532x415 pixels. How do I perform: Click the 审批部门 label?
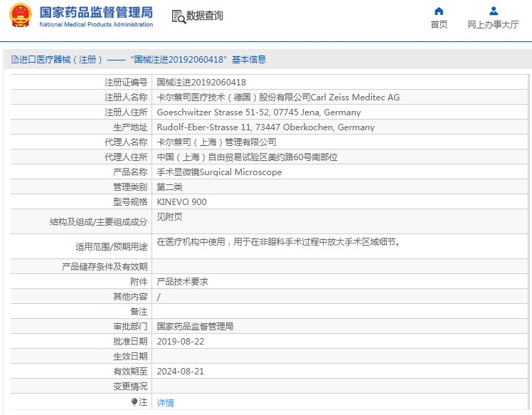130,326
